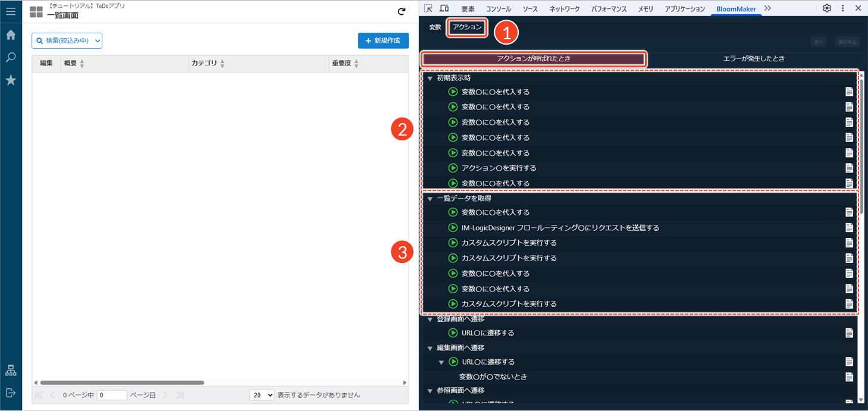Click the logout icon at sidebar bottom
Viewport: 868px width, 411px height.
pyautogui.click(x=11, y=393)
